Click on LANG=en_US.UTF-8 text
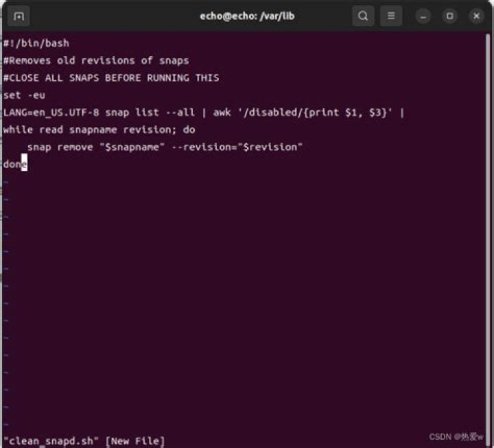Image resolution: width=494 pixels, height=448 pixels. coord(51,113)
